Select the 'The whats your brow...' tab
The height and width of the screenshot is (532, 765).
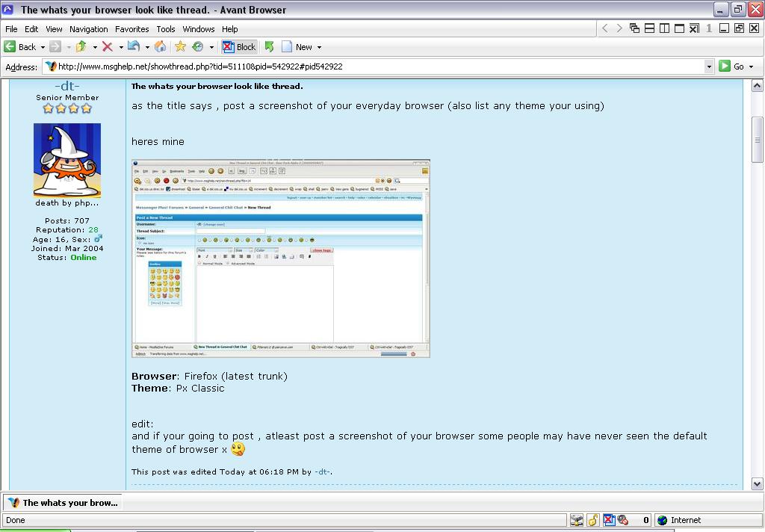coord(63,502)
